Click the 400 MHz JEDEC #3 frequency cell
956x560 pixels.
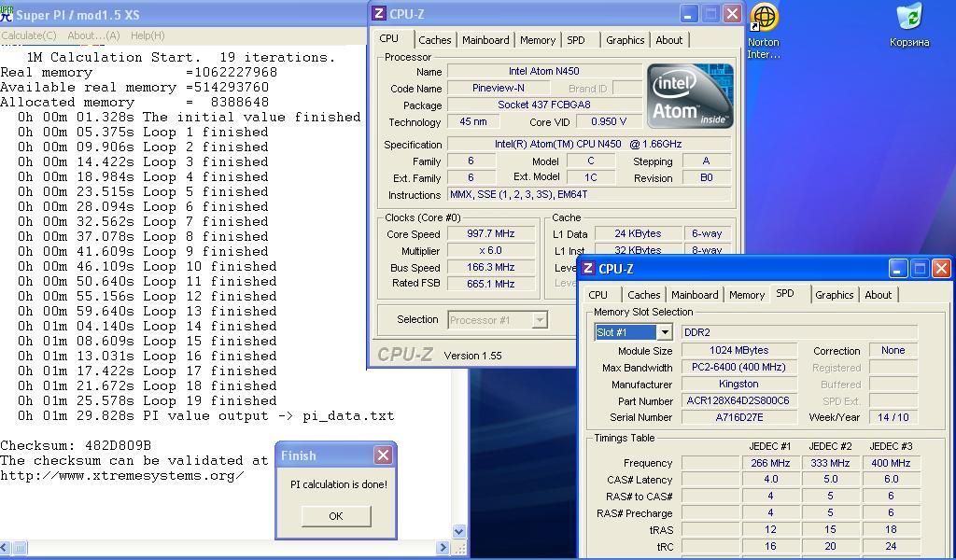(x=891, y=463)
